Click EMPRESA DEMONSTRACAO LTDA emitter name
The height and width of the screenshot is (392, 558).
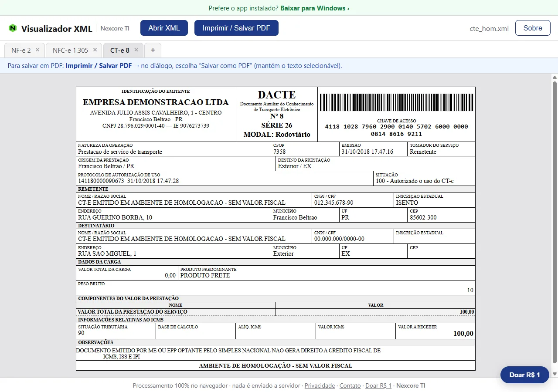(x=156, y=102)
